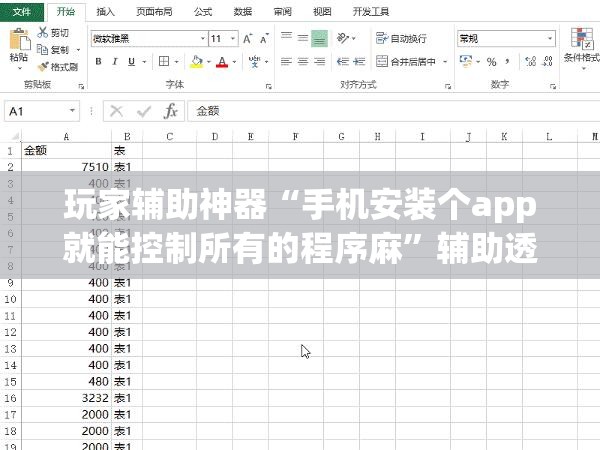Increase indent
This screenshot has width=600, height=450.
(x=359, y=61)
